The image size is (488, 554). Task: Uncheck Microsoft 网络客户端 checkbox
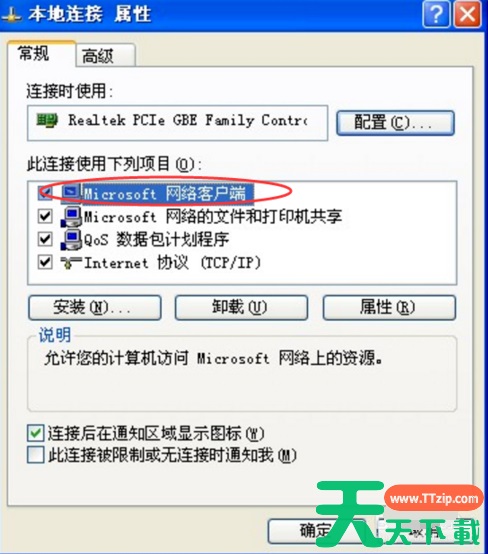point(45,193)
